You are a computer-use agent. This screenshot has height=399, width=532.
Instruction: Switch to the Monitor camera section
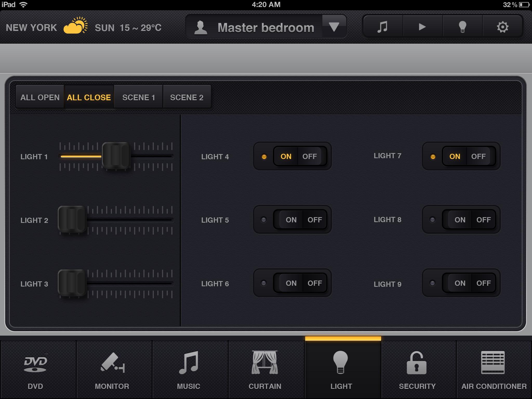point(112,369)
